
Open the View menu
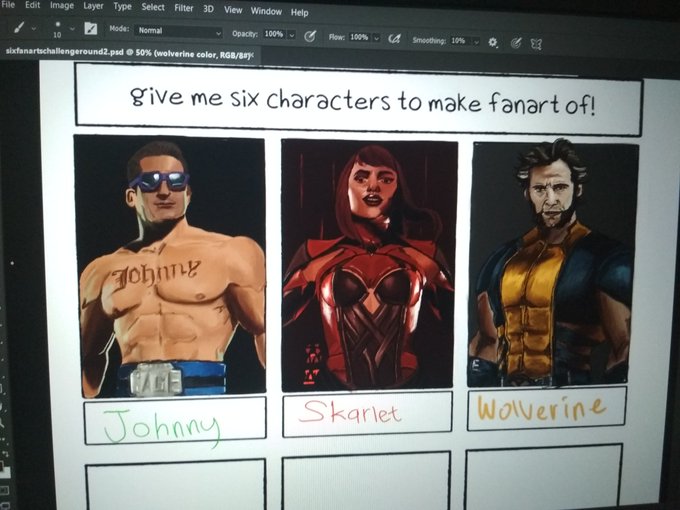click(233, 10)
